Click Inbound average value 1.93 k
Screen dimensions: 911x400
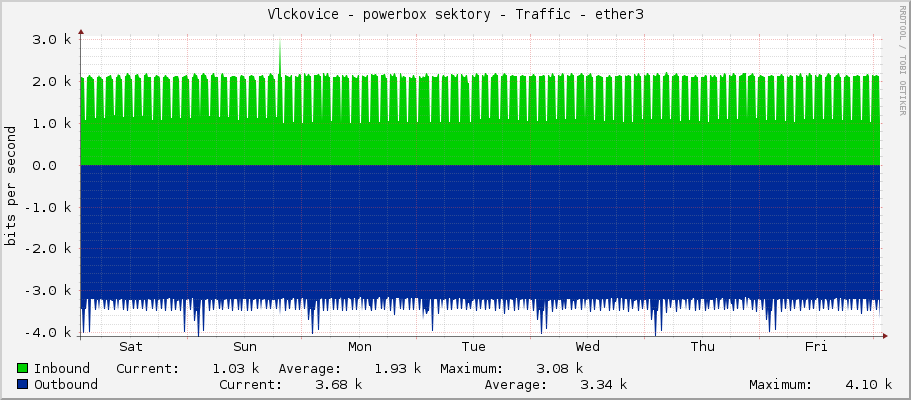(397, 369)
